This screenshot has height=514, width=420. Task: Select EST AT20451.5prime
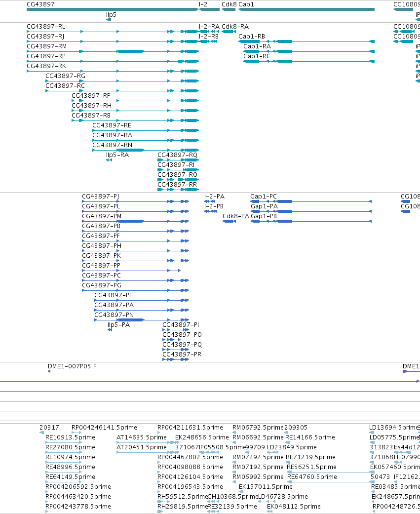(x=148, y=452)
